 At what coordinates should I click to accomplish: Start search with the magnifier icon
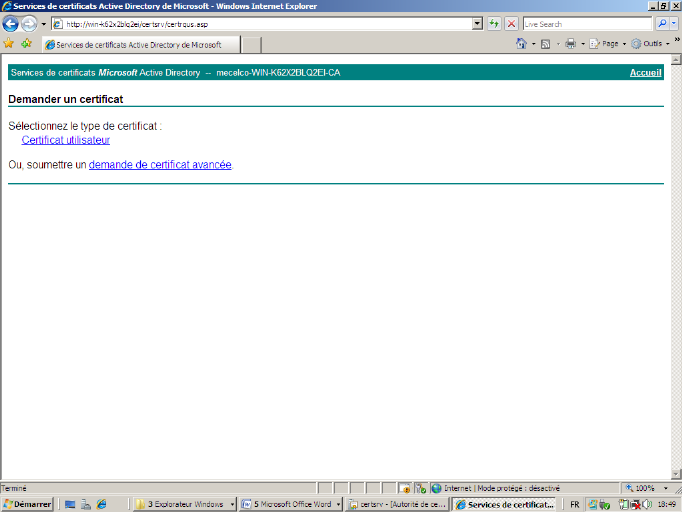(x=662, y=23)
